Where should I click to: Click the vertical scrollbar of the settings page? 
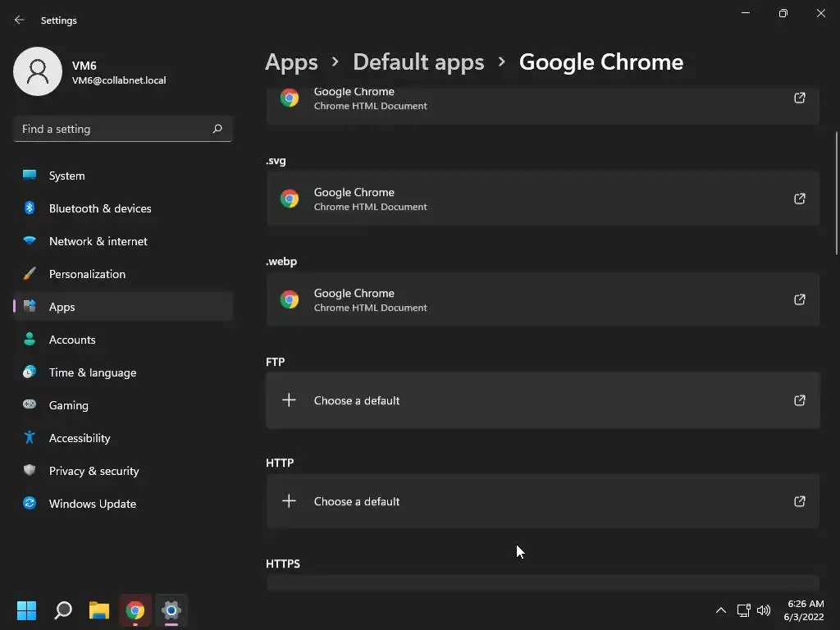point(837,194)
